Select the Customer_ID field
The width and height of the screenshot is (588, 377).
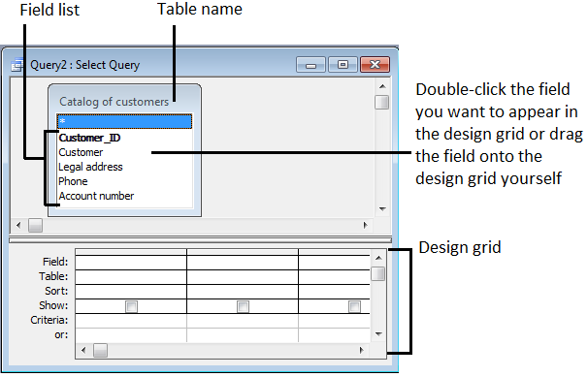tap(89, 138)
